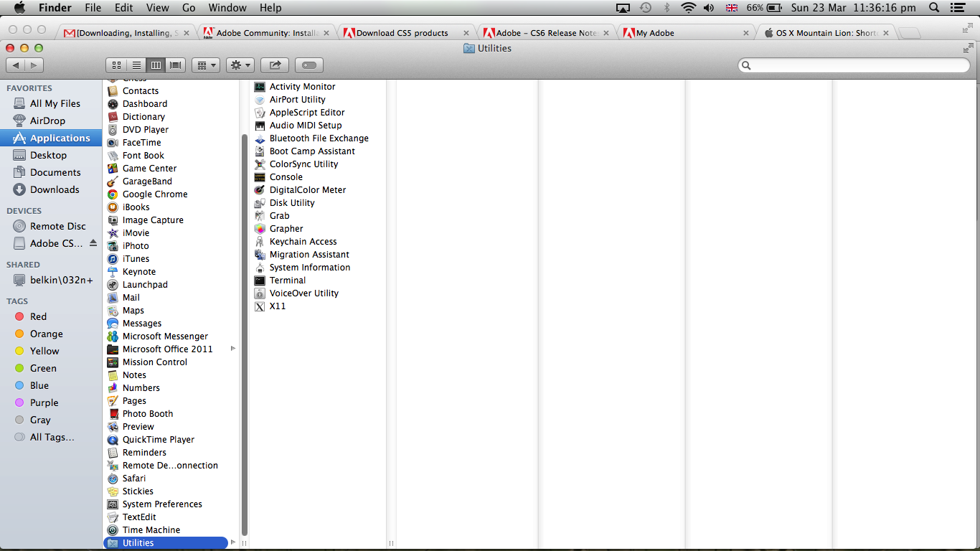Open the Finder menu

[x=55, y=8]
